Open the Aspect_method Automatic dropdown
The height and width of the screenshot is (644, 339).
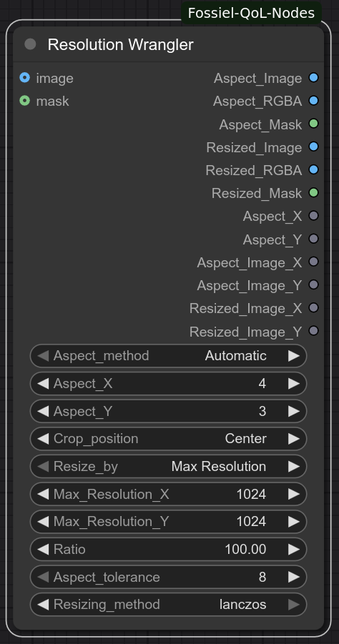click(169, 356)
